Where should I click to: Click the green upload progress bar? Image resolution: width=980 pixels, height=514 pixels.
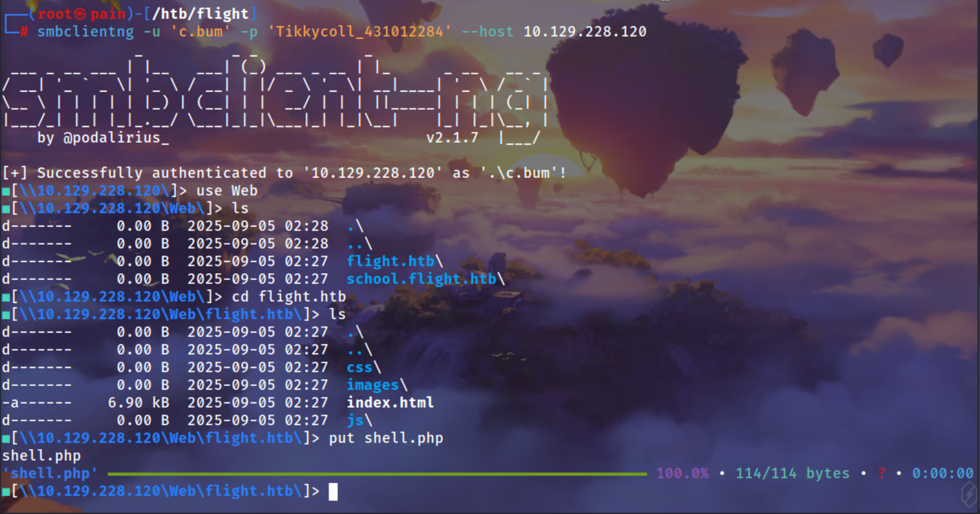(x=377, y=474)
